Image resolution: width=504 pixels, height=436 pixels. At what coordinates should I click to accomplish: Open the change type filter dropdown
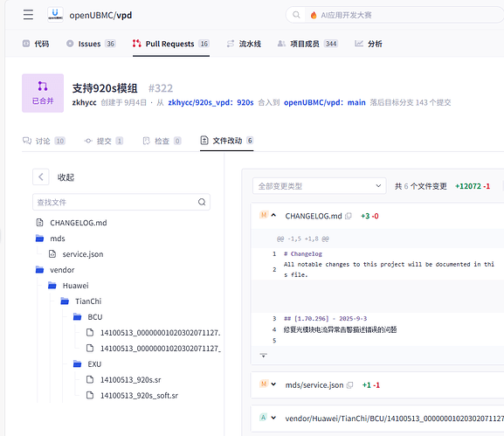pyautogui.click(x=319, y=186)
